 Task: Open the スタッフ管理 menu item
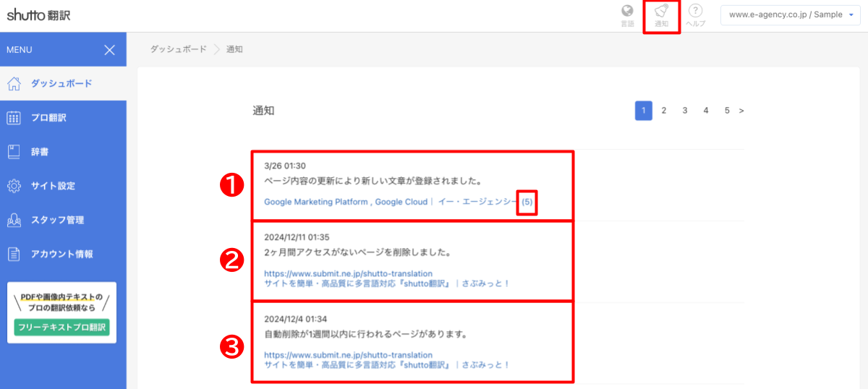pos(63,220)
